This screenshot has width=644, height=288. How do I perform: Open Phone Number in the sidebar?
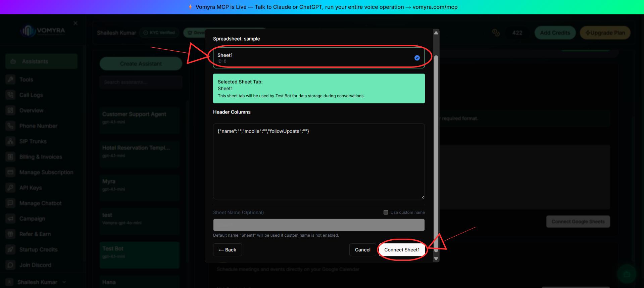pyautogui.click(x=41, y=126)
